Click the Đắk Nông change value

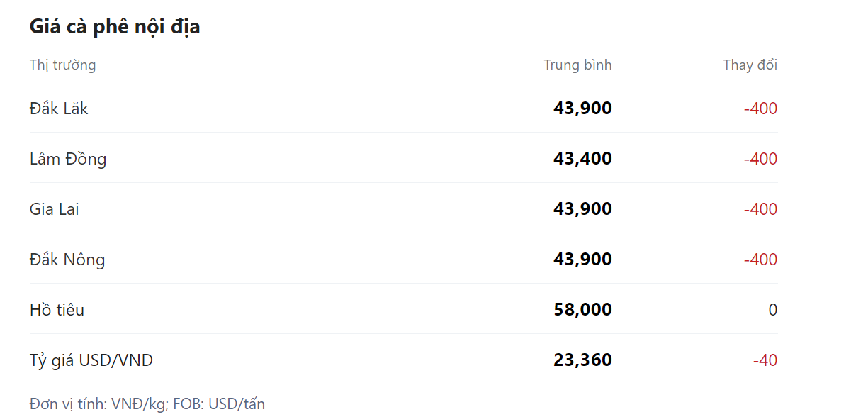(760, 260)
